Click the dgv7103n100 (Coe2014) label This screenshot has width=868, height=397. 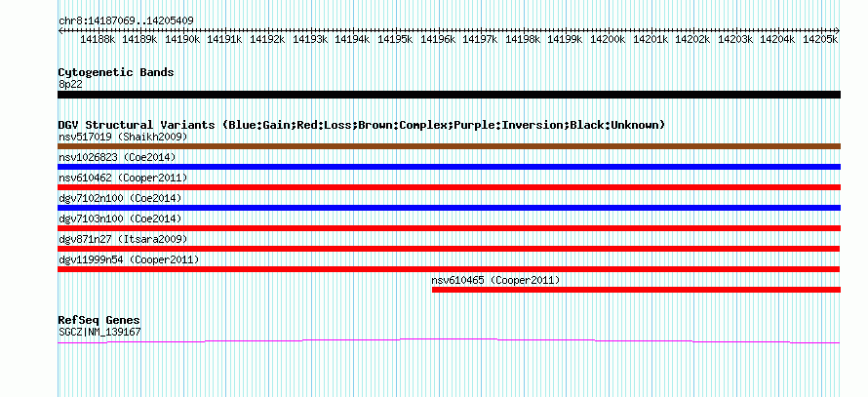(120, 218)
